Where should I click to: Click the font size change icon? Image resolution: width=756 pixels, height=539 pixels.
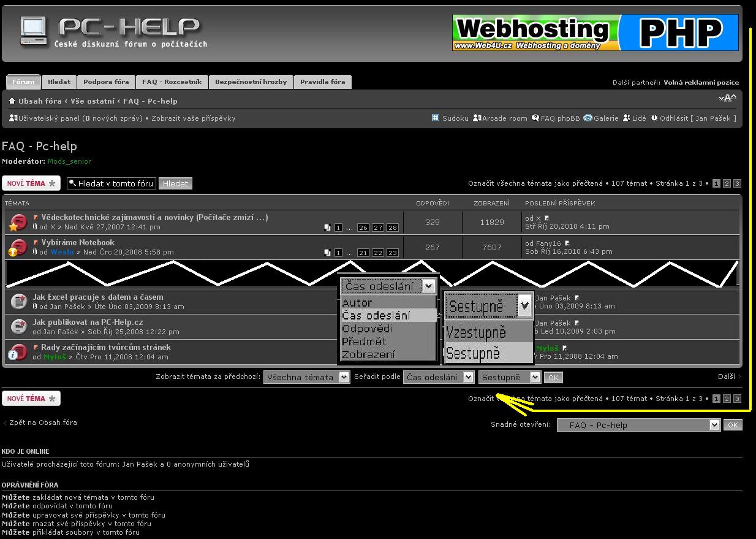[727, 98]
